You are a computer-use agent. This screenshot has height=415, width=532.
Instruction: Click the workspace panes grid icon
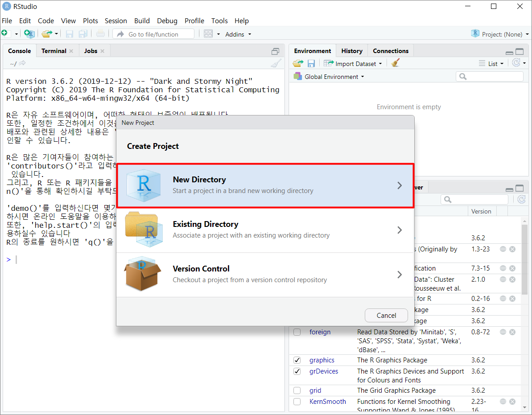(208, 33)
